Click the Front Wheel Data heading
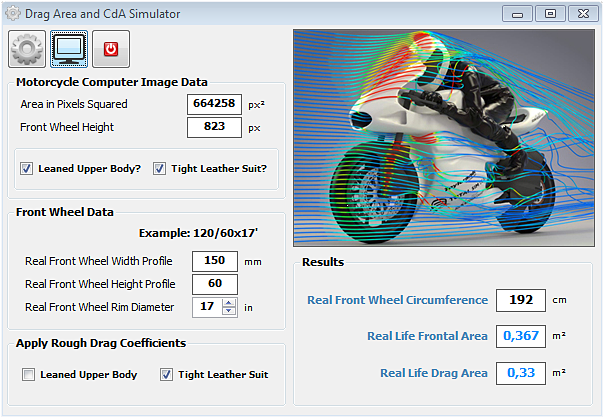Screen dimensions: 604x418 pos(65,212)
